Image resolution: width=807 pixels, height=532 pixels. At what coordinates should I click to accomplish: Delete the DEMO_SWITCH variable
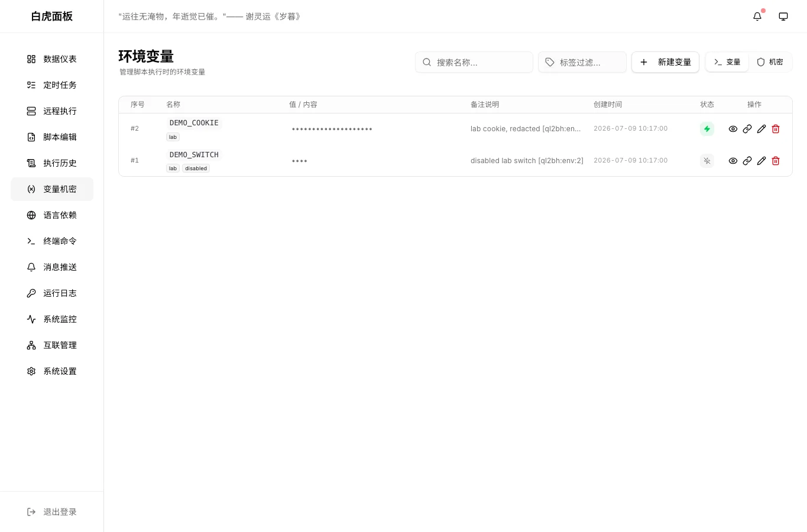776,161
